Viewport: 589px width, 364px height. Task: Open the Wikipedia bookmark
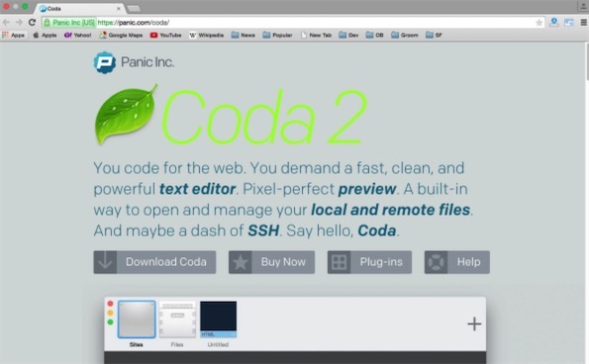point(206,35)
